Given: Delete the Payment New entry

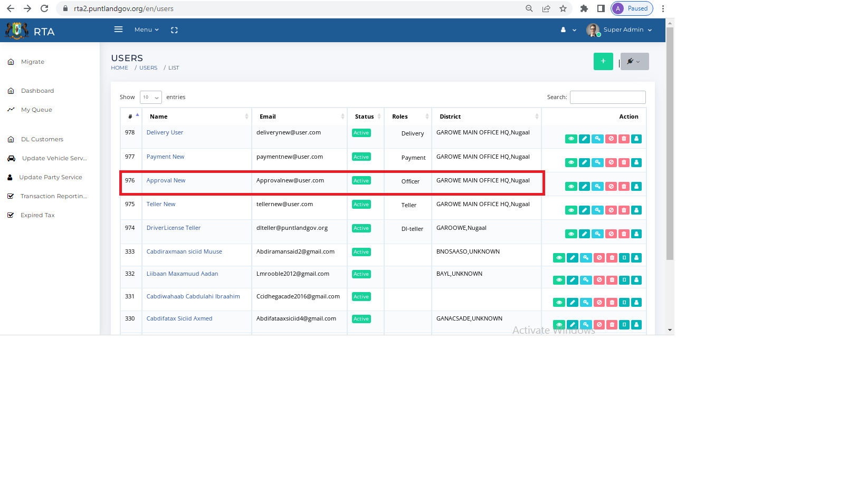Looking at the screenshot, I should pyautogui.click(x=624, y=162).
